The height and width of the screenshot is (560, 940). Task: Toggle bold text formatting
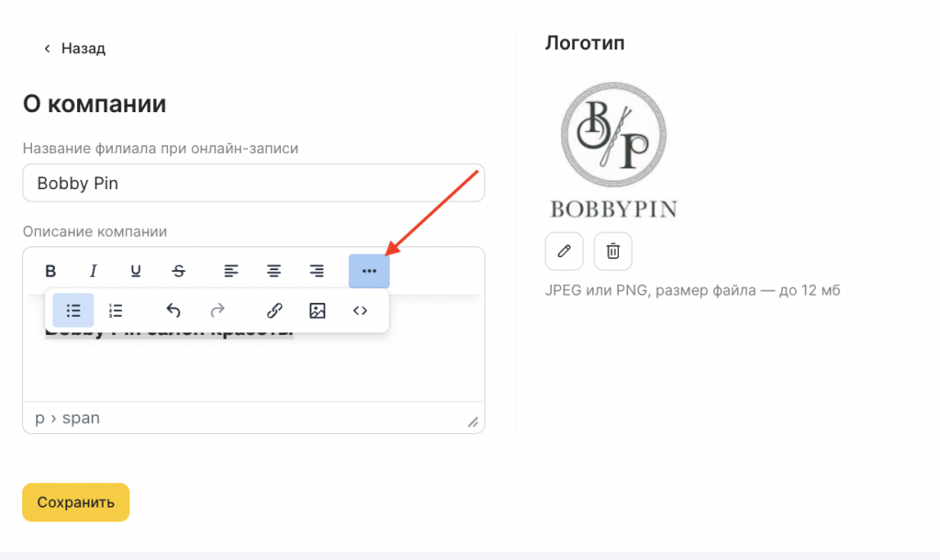click(51, 271)
